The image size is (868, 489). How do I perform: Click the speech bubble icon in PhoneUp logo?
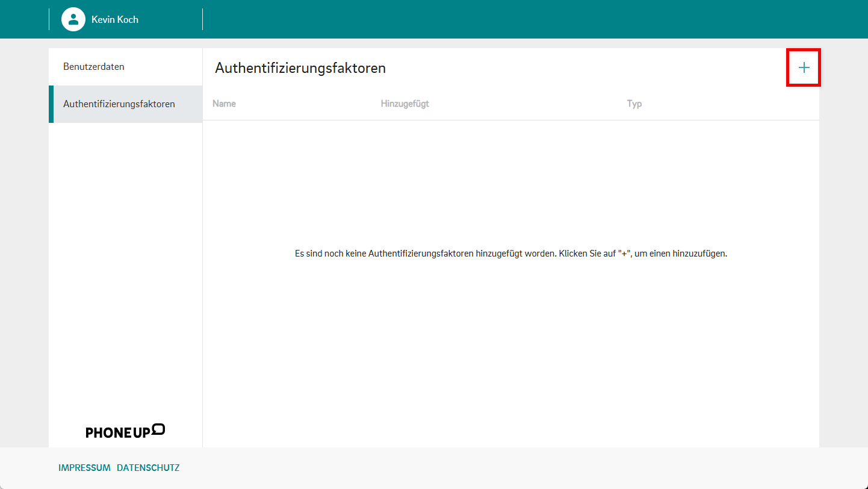(x=158, y=429)
